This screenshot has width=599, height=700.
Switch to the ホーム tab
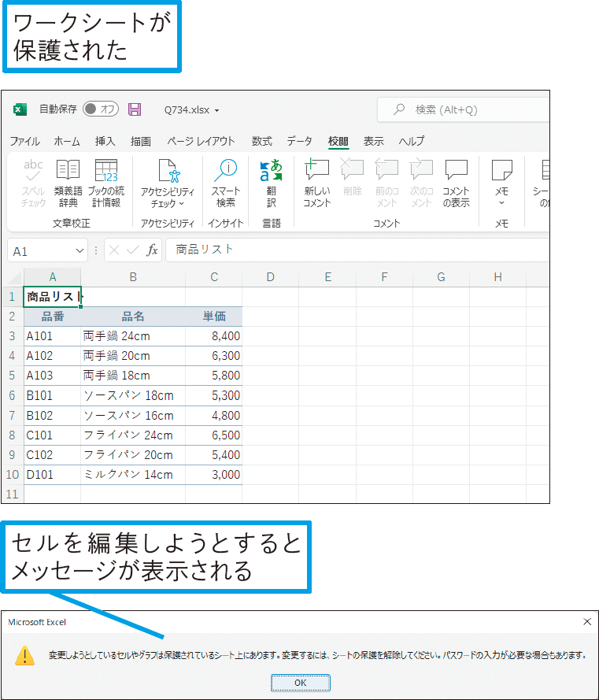[x=67, y=142]
